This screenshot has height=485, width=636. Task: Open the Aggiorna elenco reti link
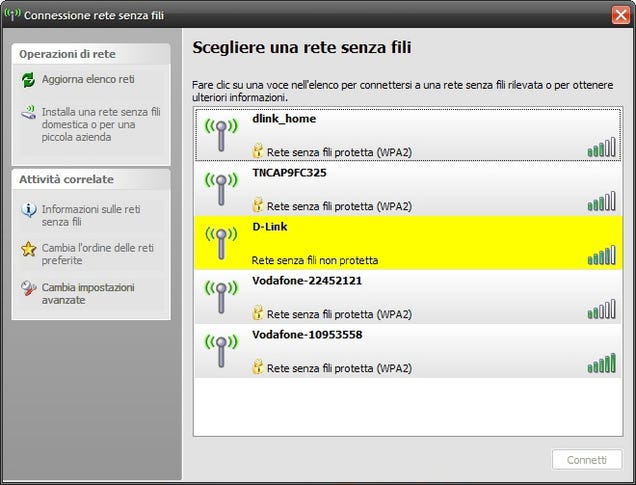click(88, 79)
